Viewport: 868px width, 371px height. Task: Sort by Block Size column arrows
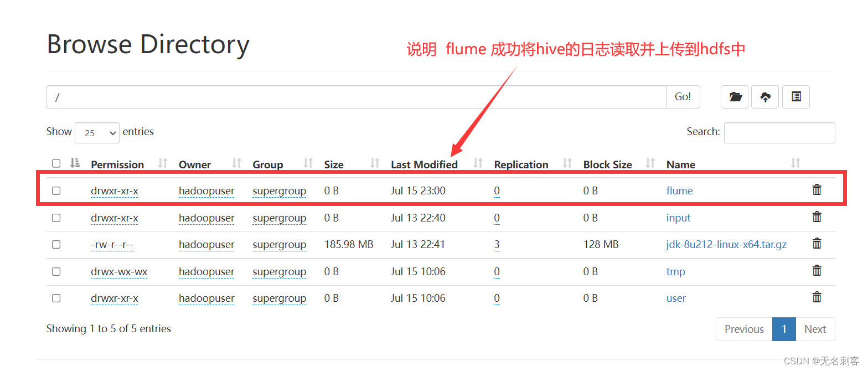tap(650, 163)
